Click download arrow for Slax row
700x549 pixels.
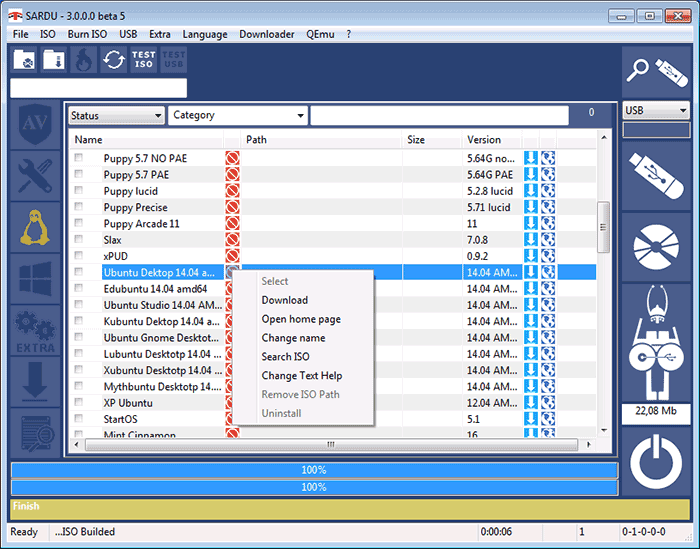tap(531, 240)
